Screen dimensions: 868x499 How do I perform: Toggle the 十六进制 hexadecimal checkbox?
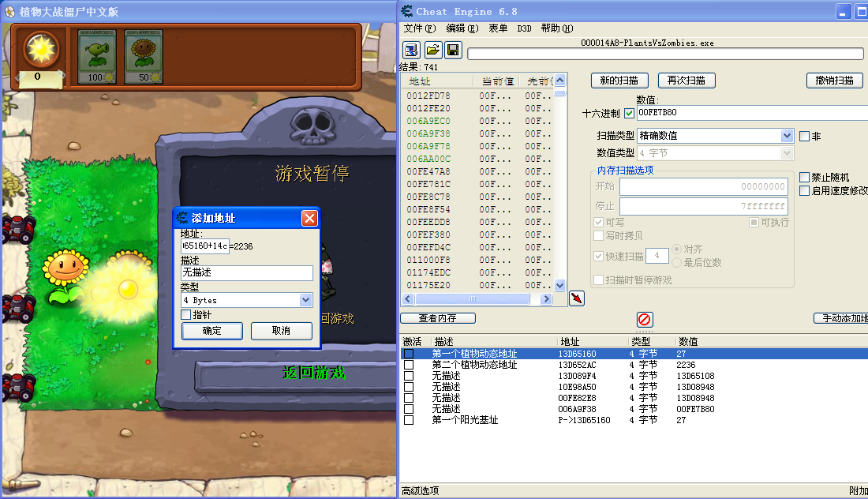point(629,113)
